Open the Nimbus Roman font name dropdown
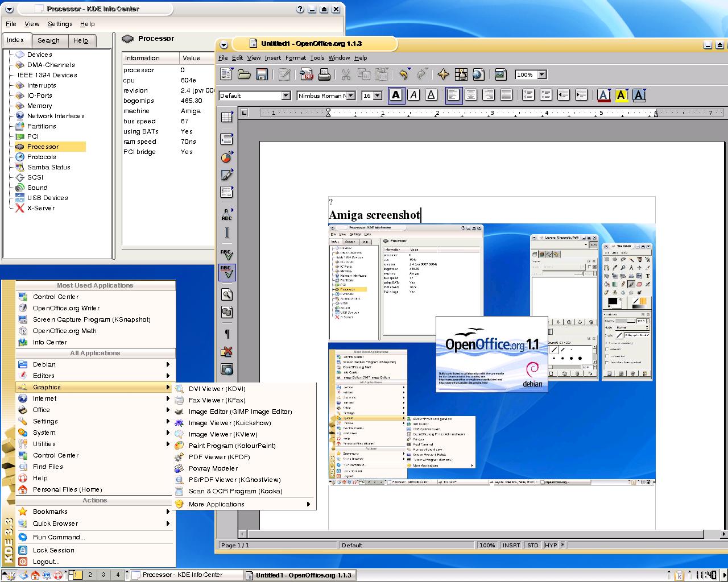The height and width of the screenshot is (582, 728). (x=351, y=96)
